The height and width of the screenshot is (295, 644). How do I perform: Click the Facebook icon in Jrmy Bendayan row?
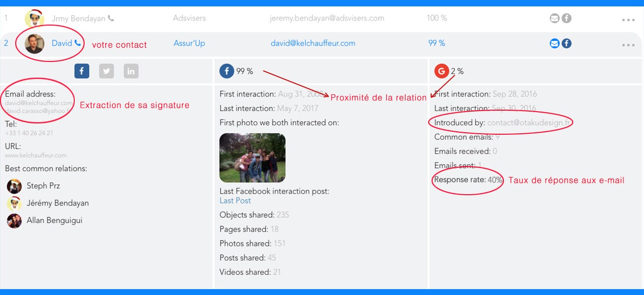567,19
